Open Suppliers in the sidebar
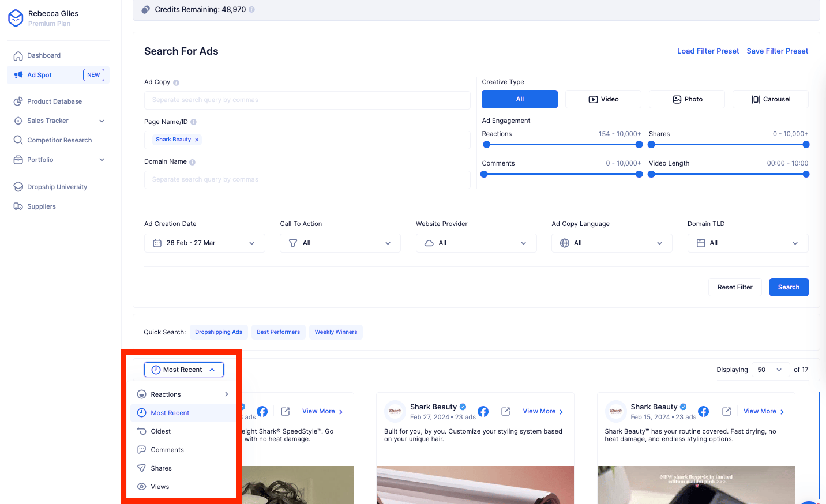 (42, 206)
